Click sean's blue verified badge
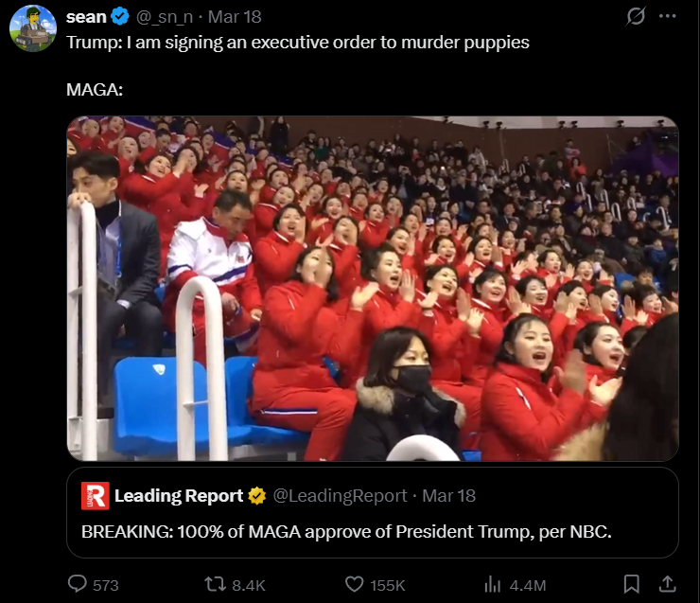The image size is (700, 603). coord(120,17)
